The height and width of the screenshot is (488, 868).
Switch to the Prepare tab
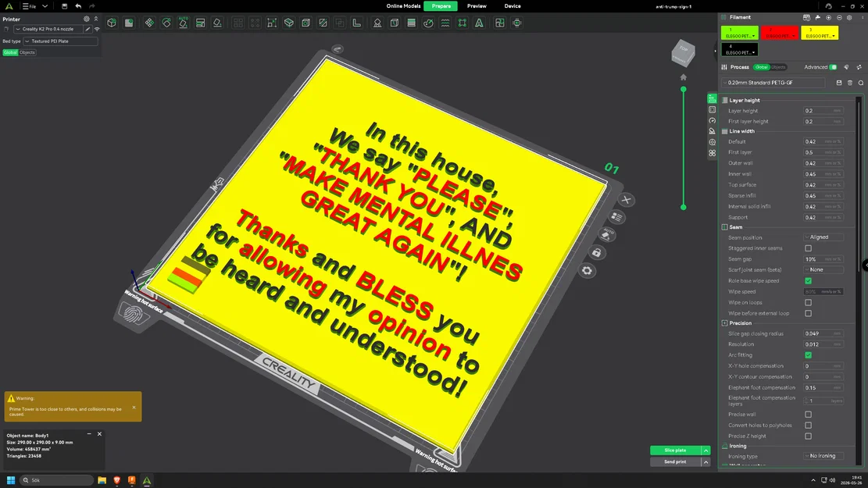tap(441, 6)
